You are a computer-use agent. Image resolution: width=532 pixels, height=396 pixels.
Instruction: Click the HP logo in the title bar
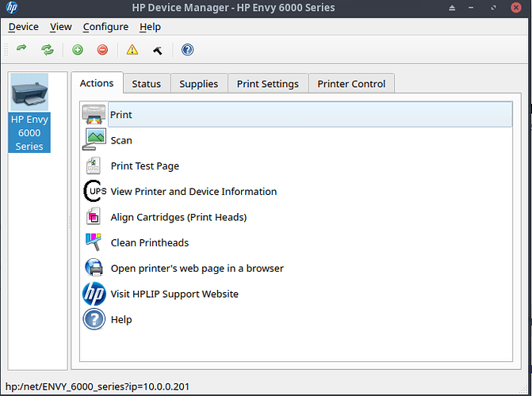click(12, 7)
